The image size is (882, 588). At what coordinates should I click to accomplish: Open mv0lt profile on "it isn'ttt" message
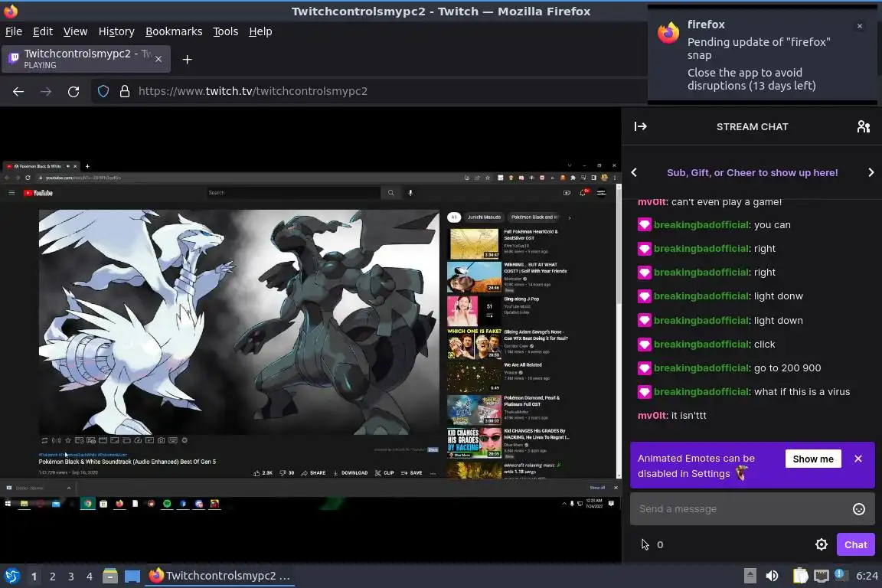tap(652, 415)
